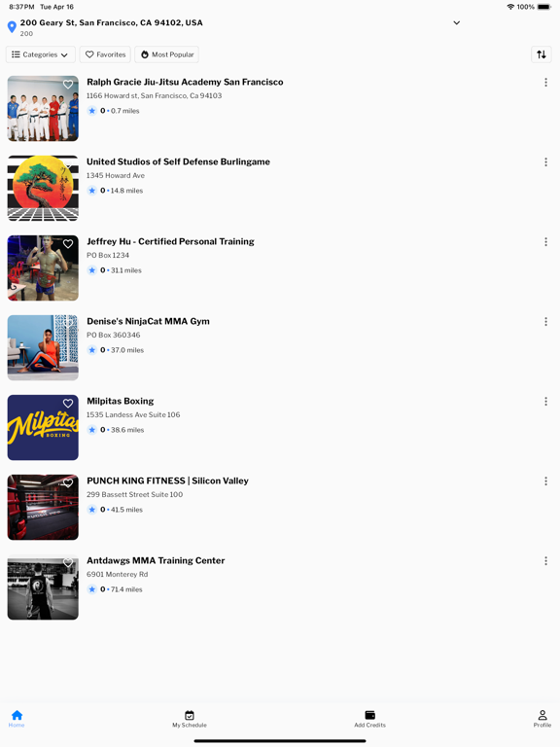Tap the 41.5 miles distance text
Screen dimensions: 560x747
coord(126,510)
